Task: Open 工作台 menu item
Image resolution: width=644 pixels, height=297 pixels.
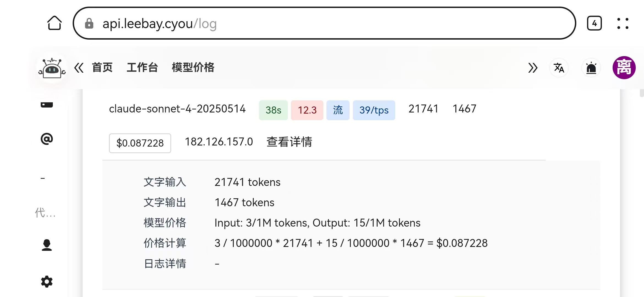Action: point(142,67)
